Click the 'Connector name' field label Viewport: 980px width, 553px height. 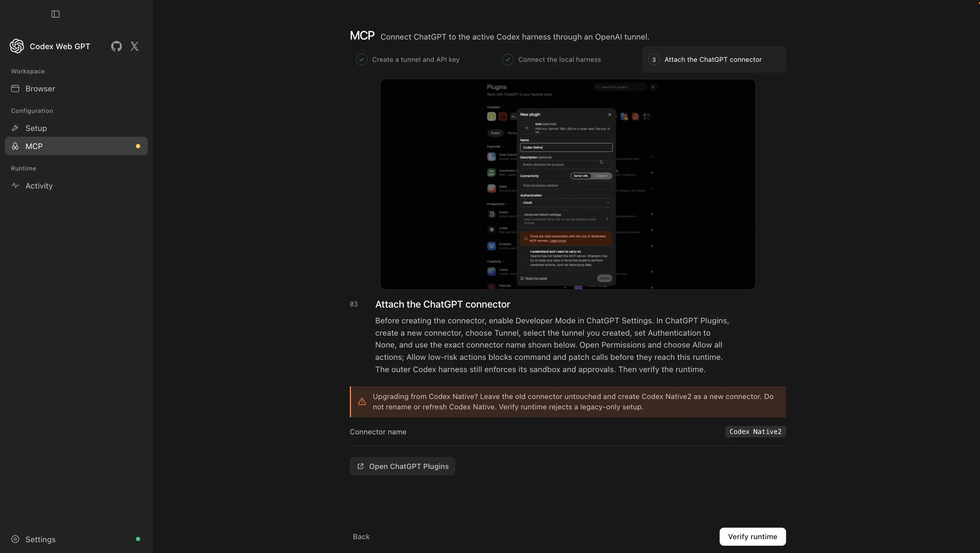[x=378, y=432]
